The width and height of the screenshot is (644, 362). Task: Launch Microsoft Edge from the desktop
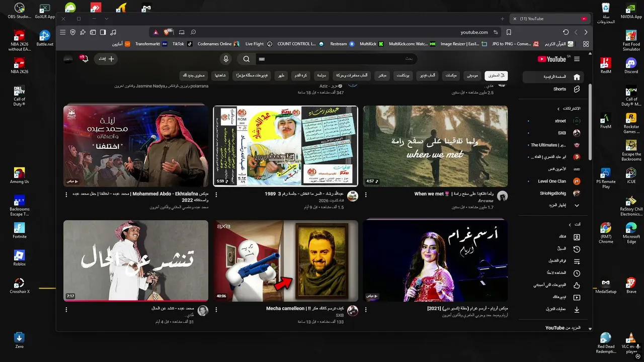pyautogui.click(x=631, y=233)
